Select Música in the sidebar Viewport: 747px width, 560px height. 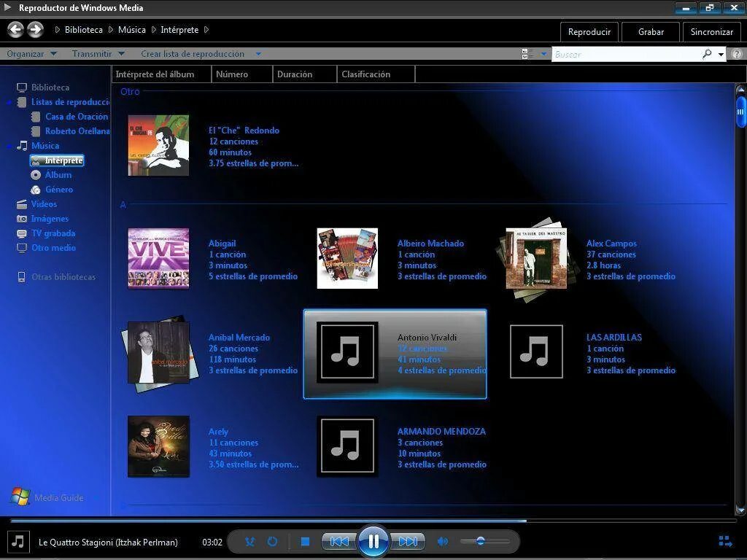click(x=45, y=146)
